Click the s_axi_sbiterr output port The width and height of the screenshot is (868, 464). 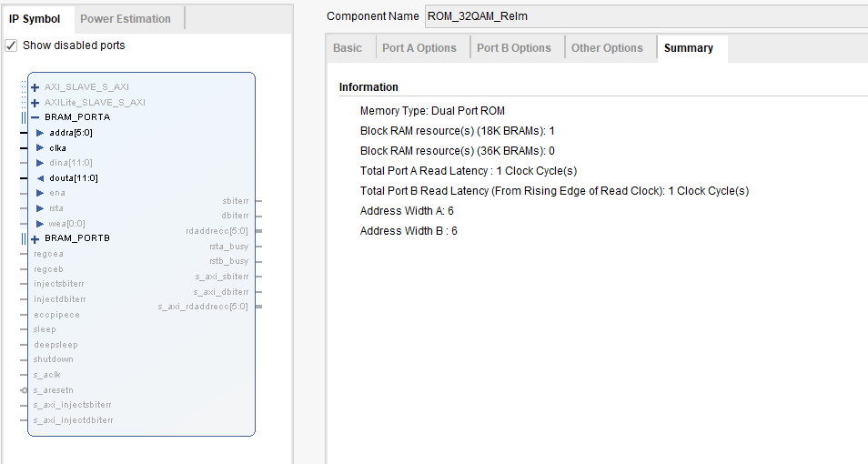221,277
